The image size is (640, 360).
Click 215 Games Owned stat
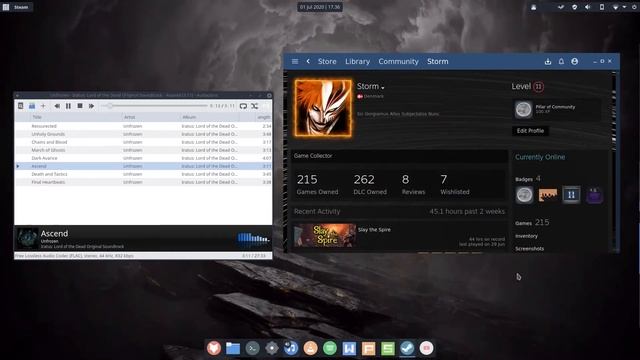pos(317,184)
